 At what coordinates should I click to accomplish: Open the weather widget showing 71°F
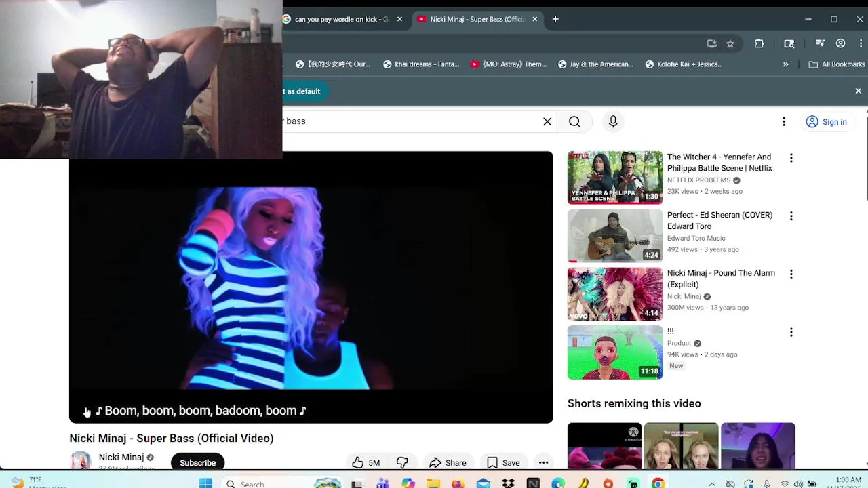(x=37, y=483)
